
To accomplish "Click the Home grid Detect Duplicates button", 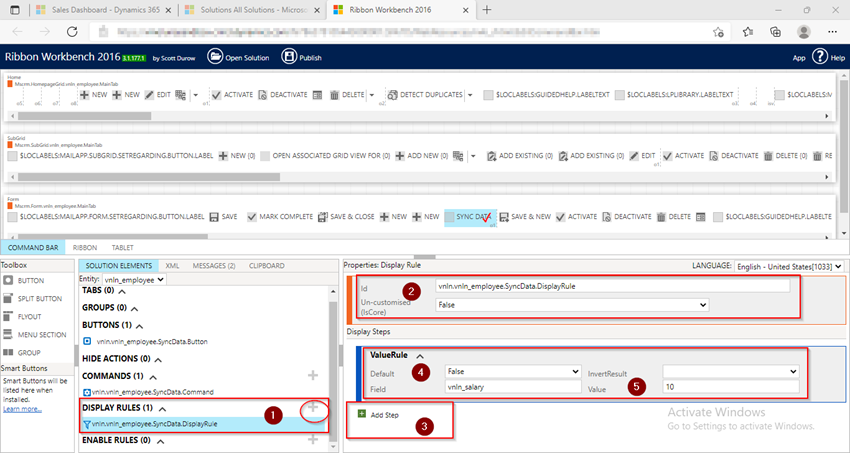I will (425, 95).
